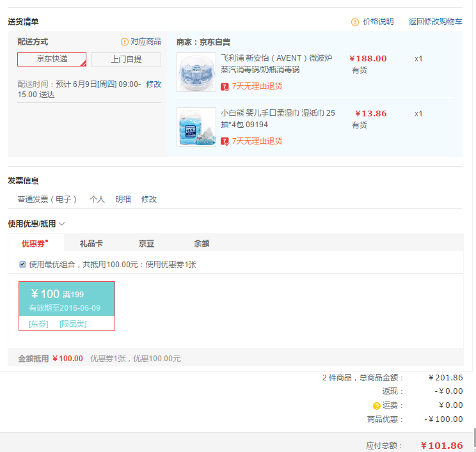This screenshot has width=476, height=452.
Task: Click the 金额抵用 ¥100.00 amount
Action: coord(68,359)
